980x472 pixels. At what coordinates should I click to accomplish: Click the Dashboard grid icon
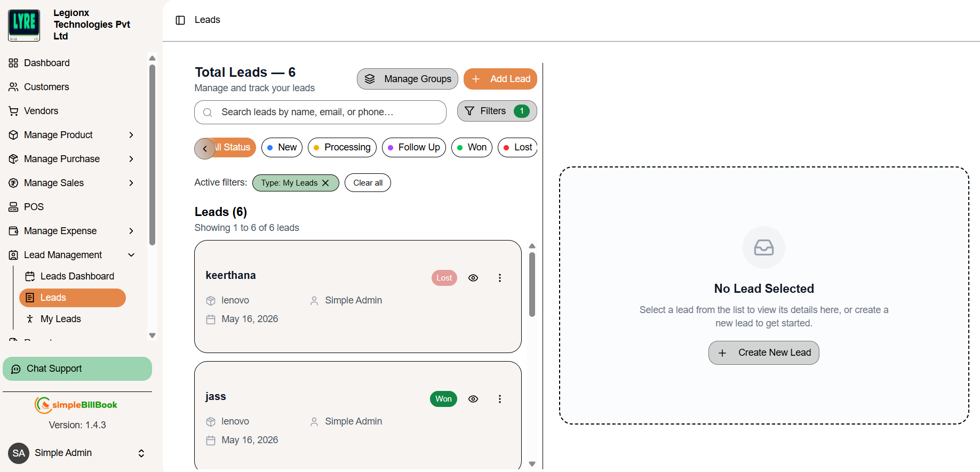(x=13, y=63)
